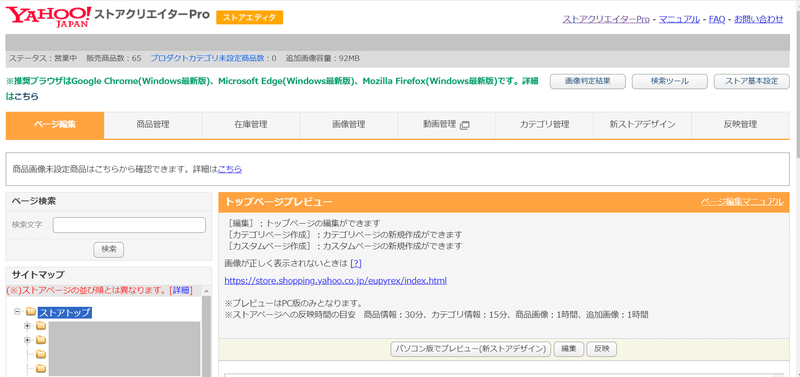Open the ストアクリエイターPro header link
800x377 pixels.
(606, 19)
